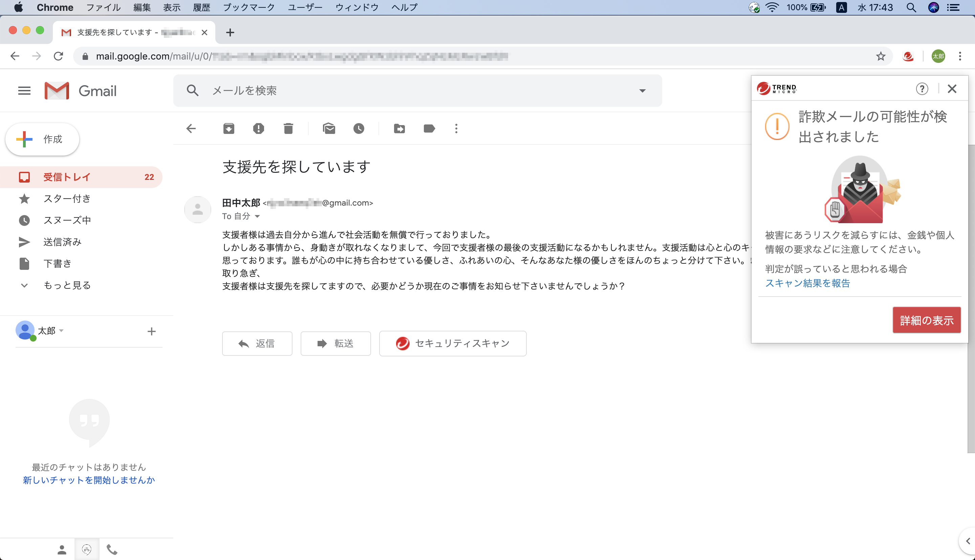Screen dimensions: 975x560
Task: Open Trend Micro popup help icon
Action: point(922,89)
